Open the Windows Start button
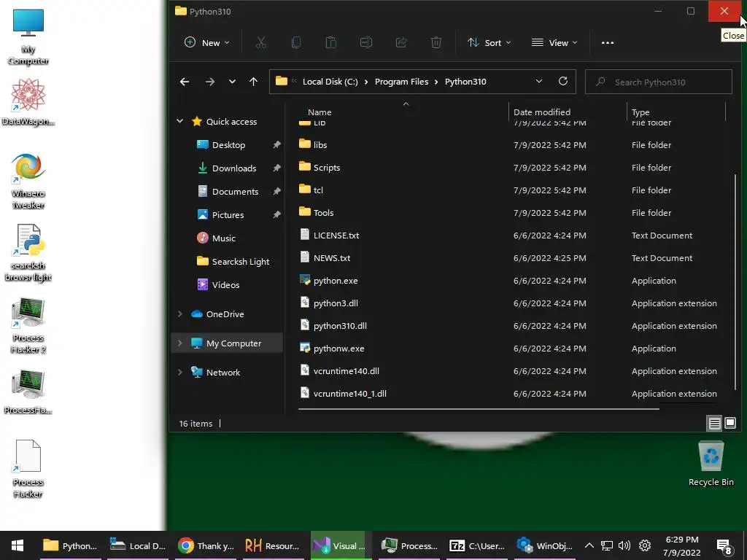This screenshot has width=747, height=560. click(x=18, y=545)
